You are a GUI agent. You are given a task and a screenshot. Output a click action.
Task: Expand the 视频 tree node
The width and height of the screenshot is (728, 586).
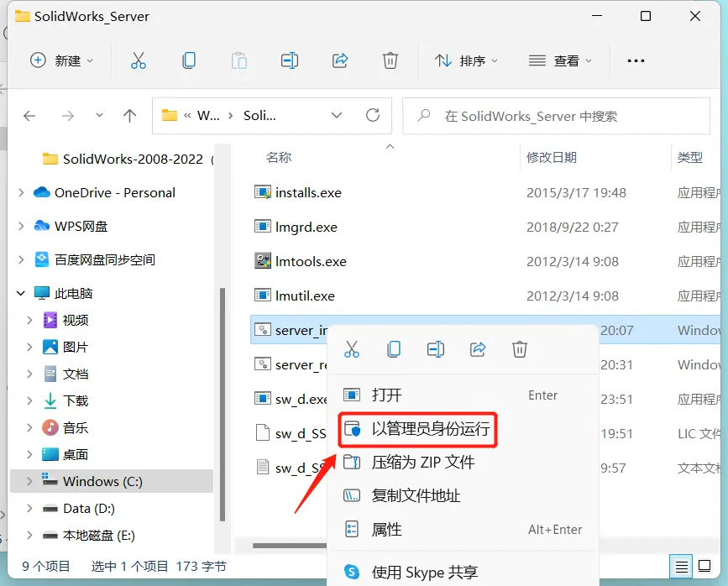click(x=29, y=320)
